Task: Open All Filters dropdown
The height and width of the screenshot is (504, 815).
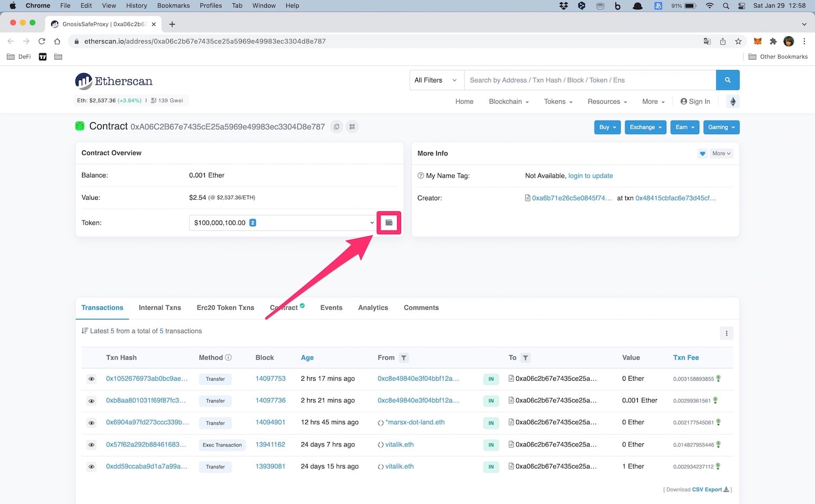Action: (x=437, y=80)
